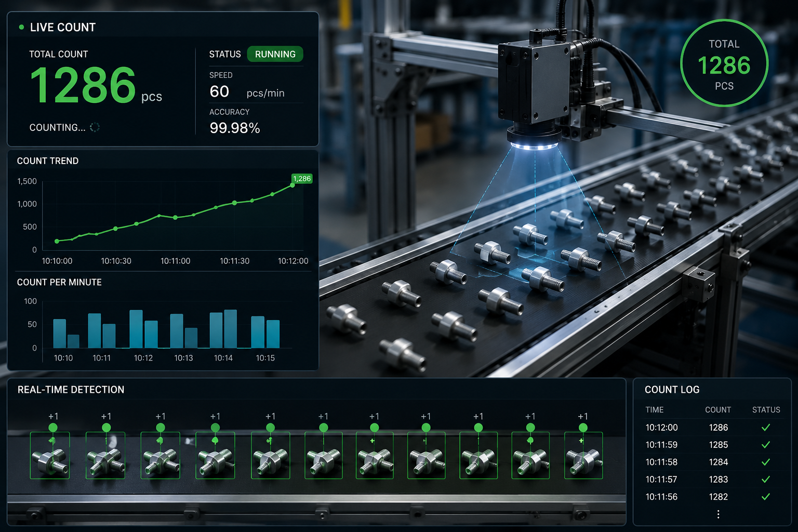Select the tallest bar above the 10:14 label

tap(230, 329)
